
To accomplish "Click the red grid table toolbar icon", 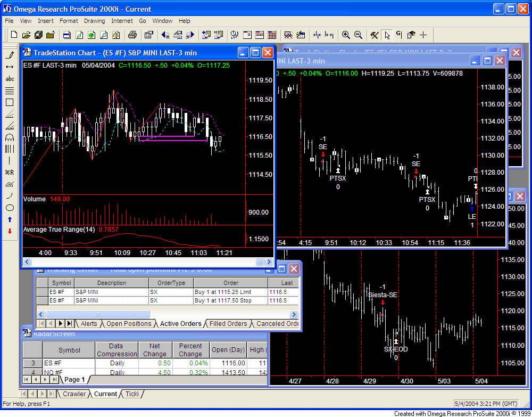I will [x=272, y=35].
